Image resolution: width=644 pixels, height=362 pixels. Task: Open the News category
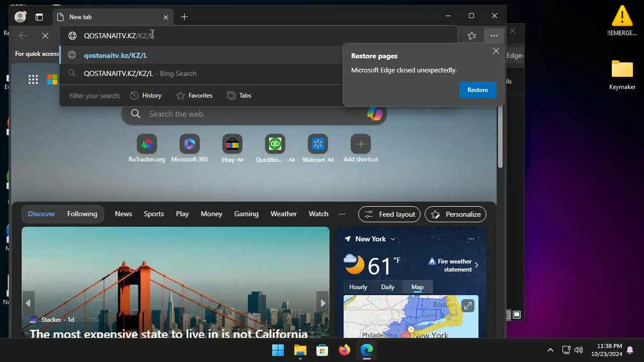[123, 214]
